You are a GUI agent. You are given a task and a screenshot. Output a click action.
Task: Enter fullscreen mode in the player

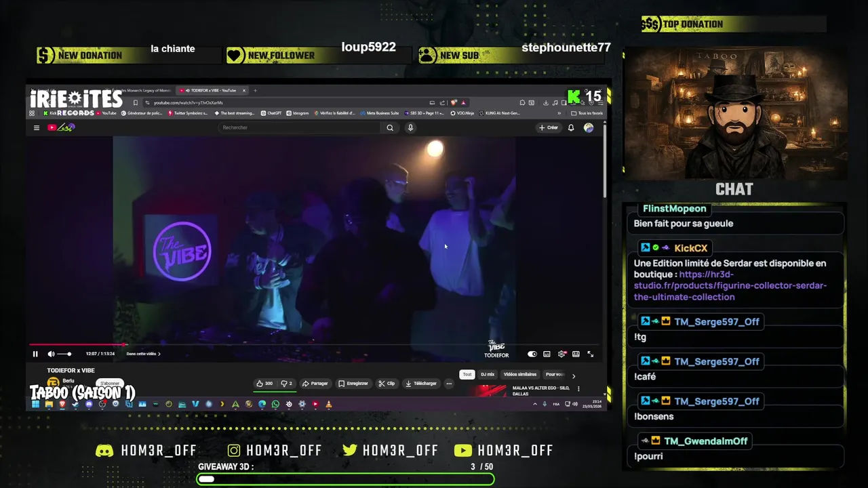tap(590, 354)
